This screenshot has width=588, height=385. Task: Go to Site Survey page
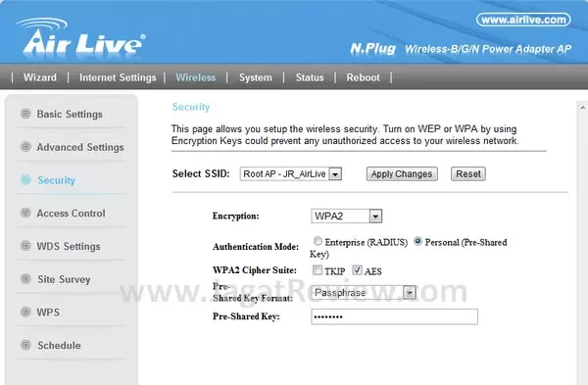[x=64, y=279]
